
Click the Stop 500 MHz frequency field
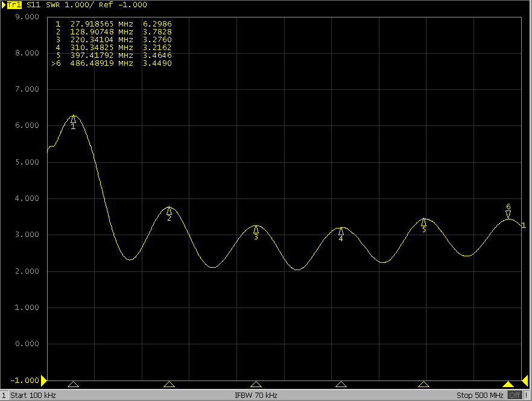pos(481,395)
